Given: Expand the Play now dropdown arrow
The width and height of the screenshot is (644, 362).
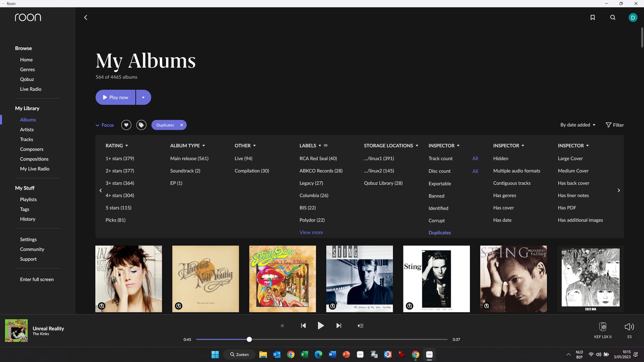Looking at the screenshot, I should (143, 98).
